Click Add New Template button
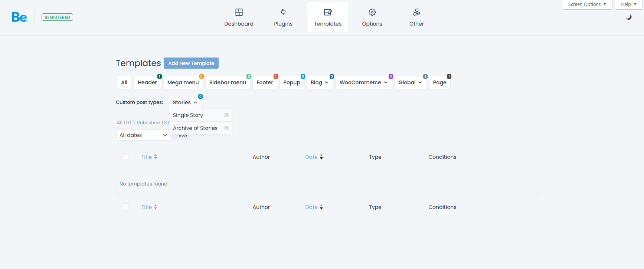 click(x=191, y=63)
